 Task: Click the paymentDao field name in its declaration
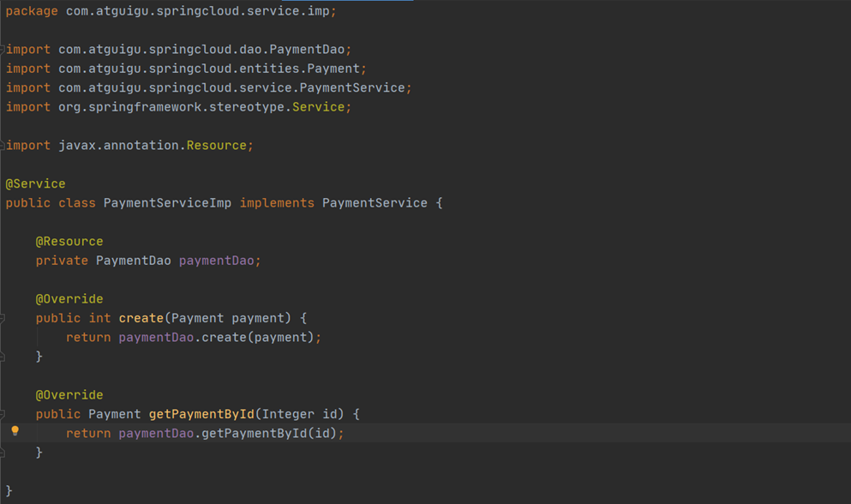(x=217, y=261)
